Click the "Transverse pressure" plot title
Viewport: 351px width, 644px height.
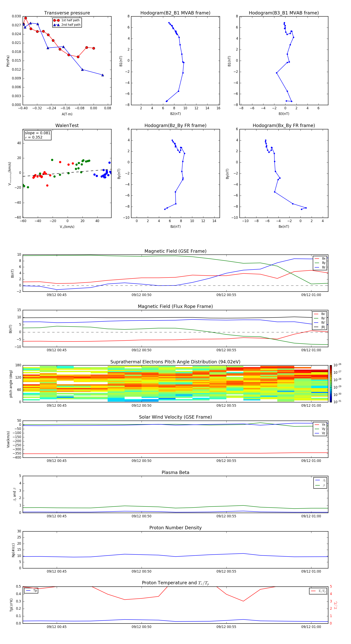point(67,13)
